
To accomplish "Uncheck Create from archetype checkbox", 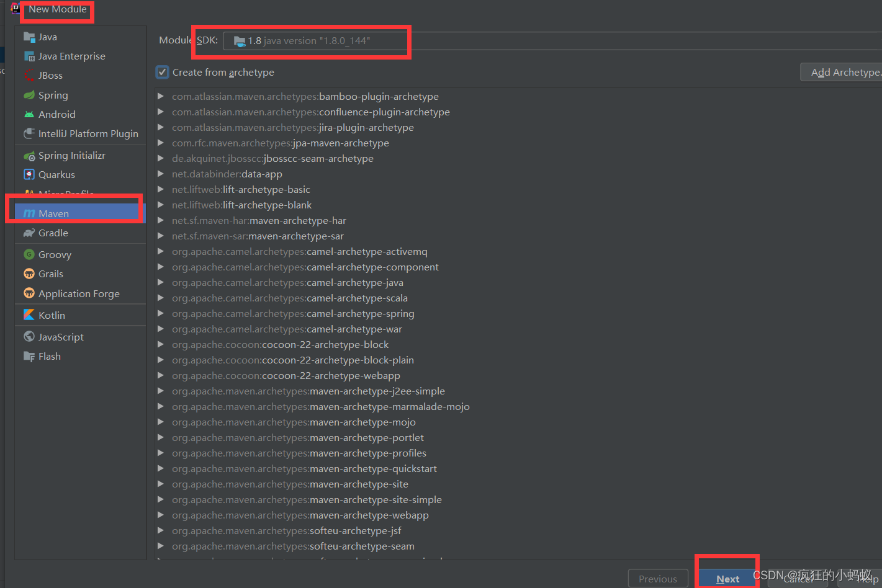I will coord(162,73).
